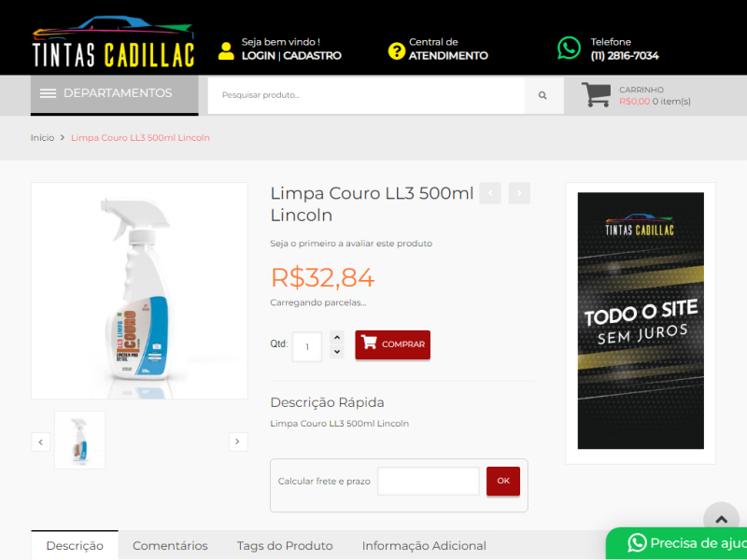Show previous thumbnail in image carousel
747x560 pixels.
[x=40, y=441]
